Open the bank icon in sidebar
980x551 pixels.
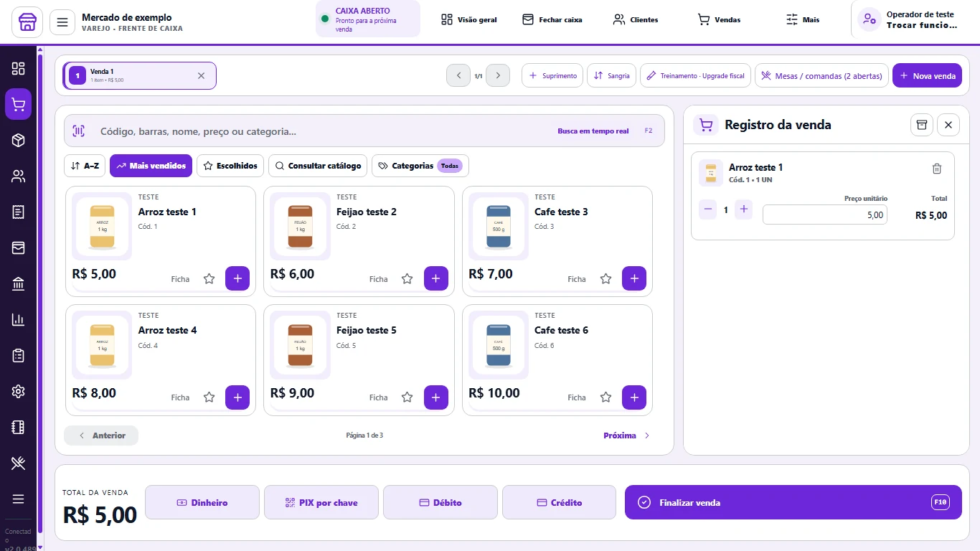[19, 283]
